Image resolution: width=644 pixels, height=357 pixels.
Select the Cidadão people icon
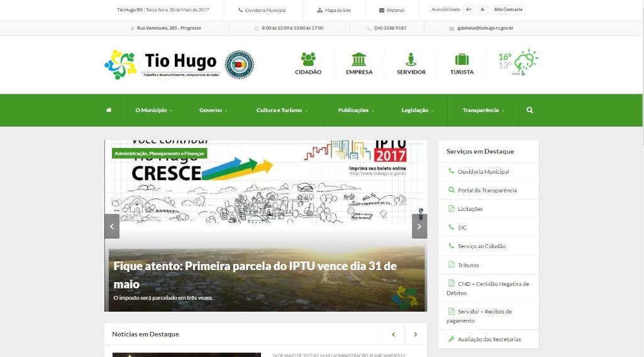(x=308, y=59)
